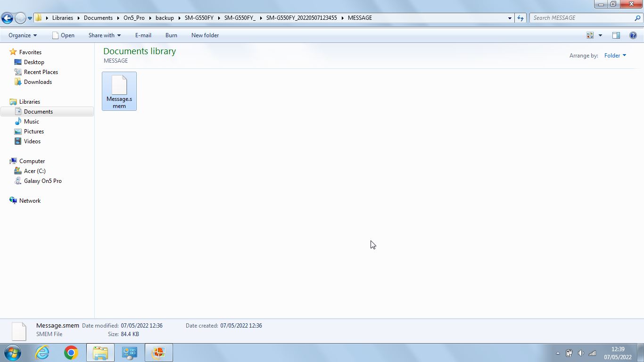This screenshot has width=644, height=362.
Task: Create a New folder
Action: click(x=205, y=35)
